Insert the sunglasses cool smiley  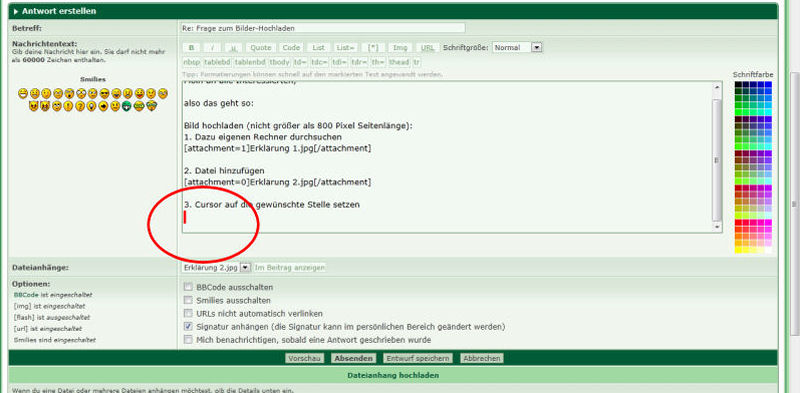[104, 93]
